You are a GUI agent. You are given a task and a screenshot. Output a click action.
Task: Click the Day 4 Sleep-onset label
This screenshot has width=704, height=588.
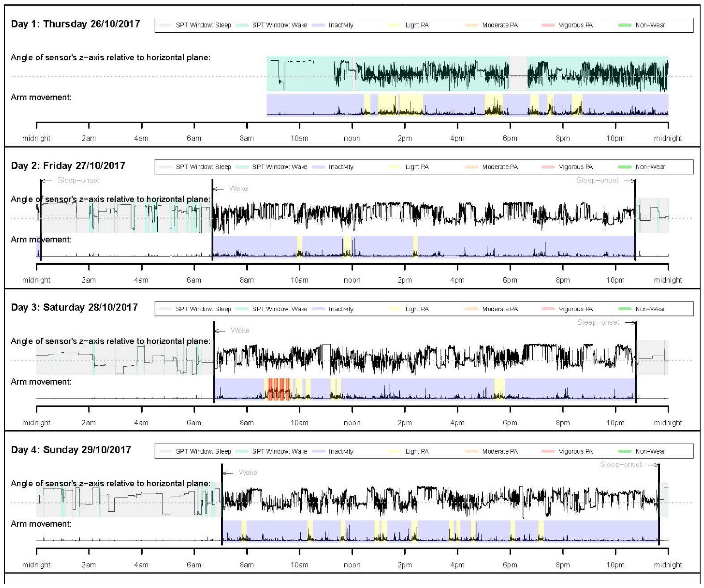621,464
